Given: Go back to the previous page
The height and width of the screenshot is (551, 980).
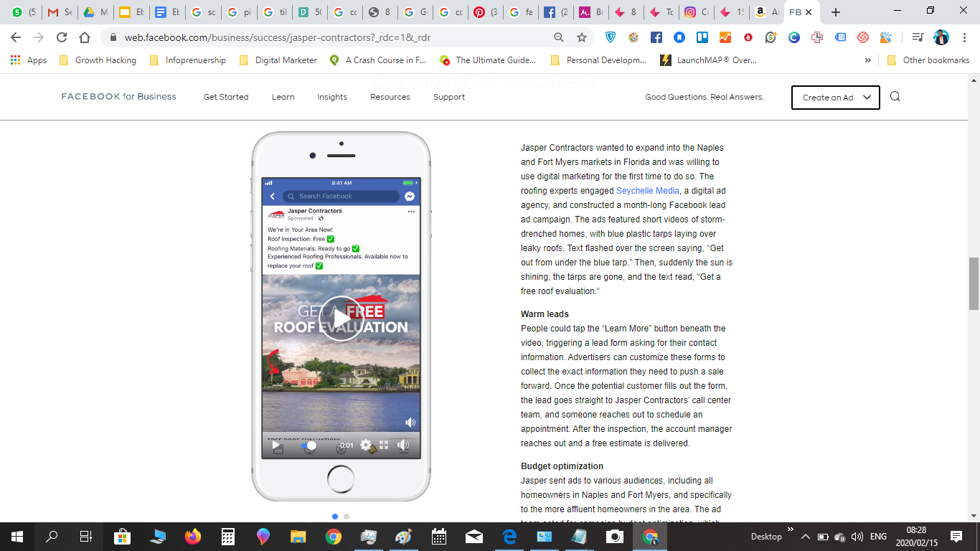Looking at the screenshot, I should tap(16, 37).
